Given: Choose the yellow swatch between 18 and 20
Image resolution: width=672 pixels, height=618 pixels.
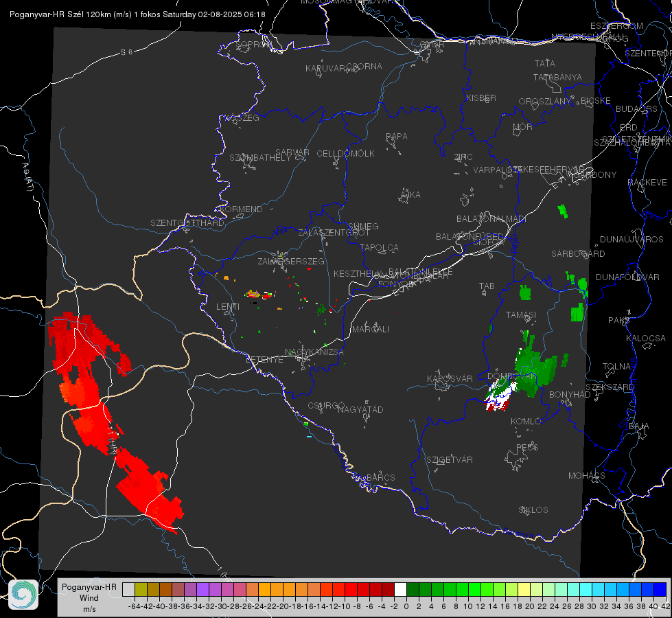Looking at the screenshot, I should pos(524,589).
